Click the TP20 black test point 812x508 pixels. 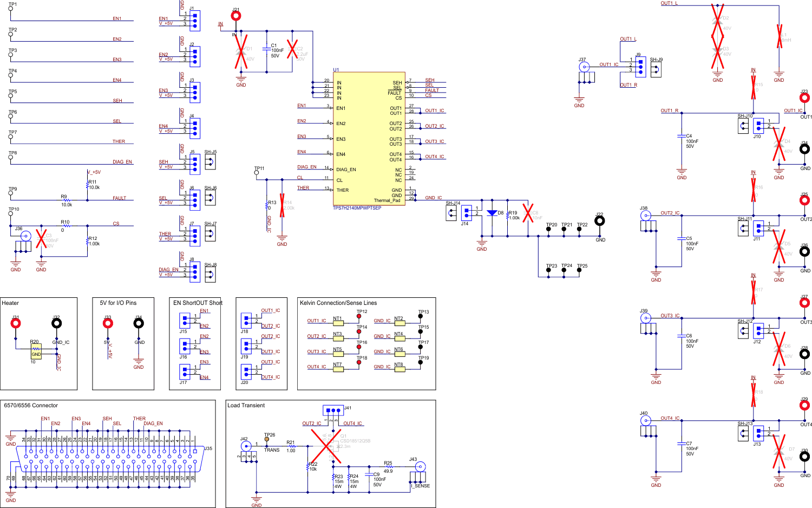coord(548,229)
